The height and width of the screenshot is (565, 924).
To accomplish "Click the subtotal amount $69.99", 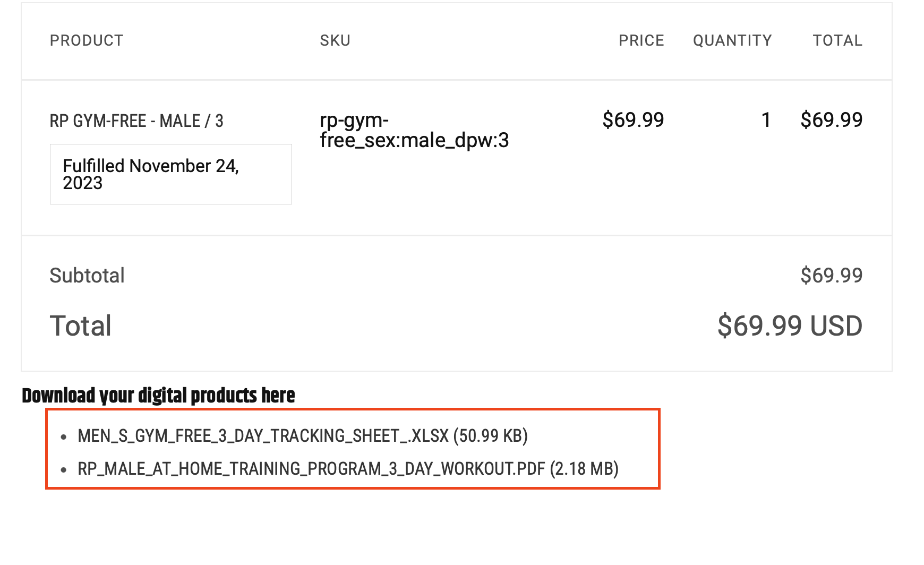I will (832, 276).
